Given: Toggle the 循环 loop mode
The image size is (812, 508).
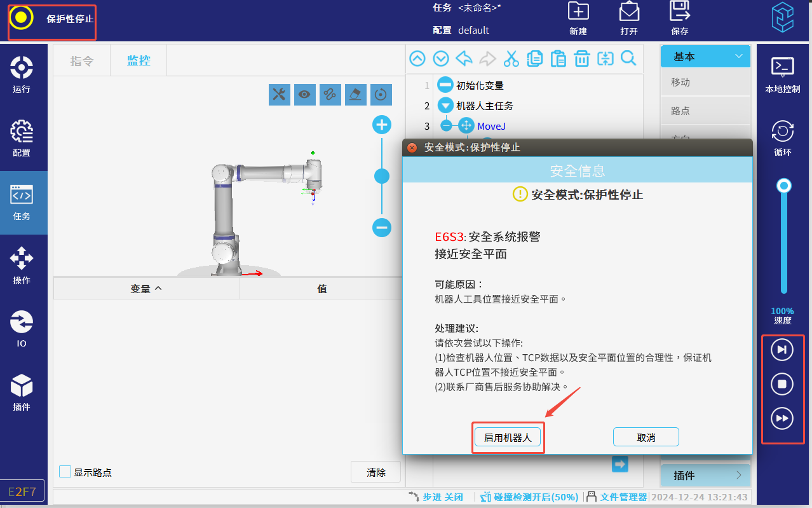Looking at the screenshot, I should point(782,137).
